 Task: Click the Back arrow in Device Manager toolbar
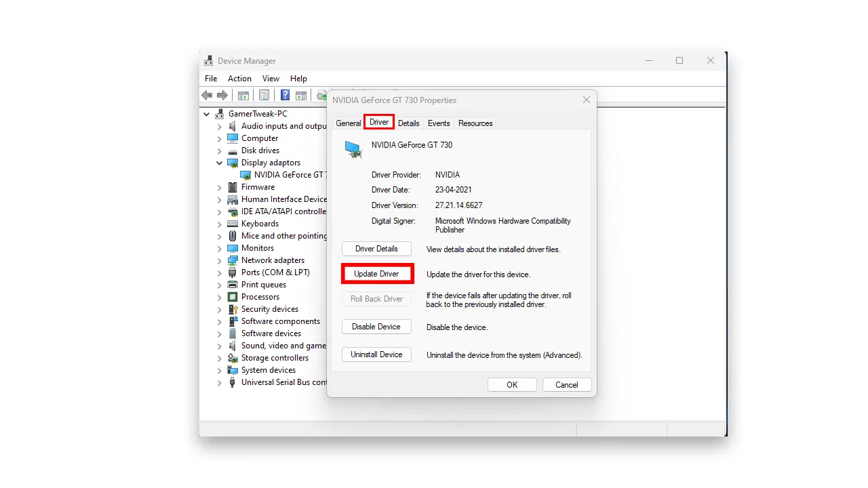click(x=207, y=96)
